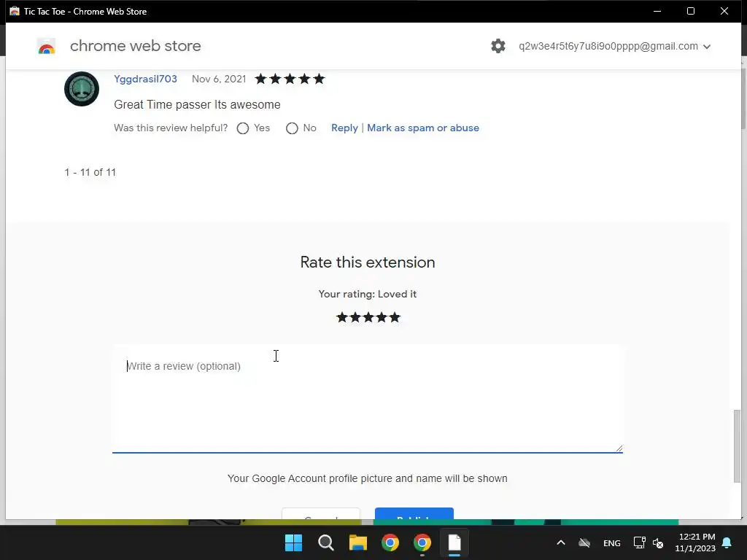Screen dimensions: 747x560
Task: Set your rating to two stars
Action: 355,317
